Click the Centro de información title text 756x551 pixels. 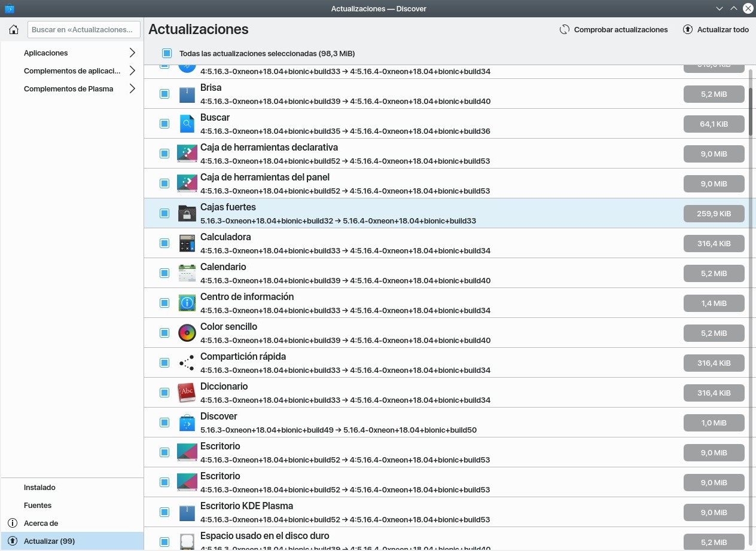point(247,296)
